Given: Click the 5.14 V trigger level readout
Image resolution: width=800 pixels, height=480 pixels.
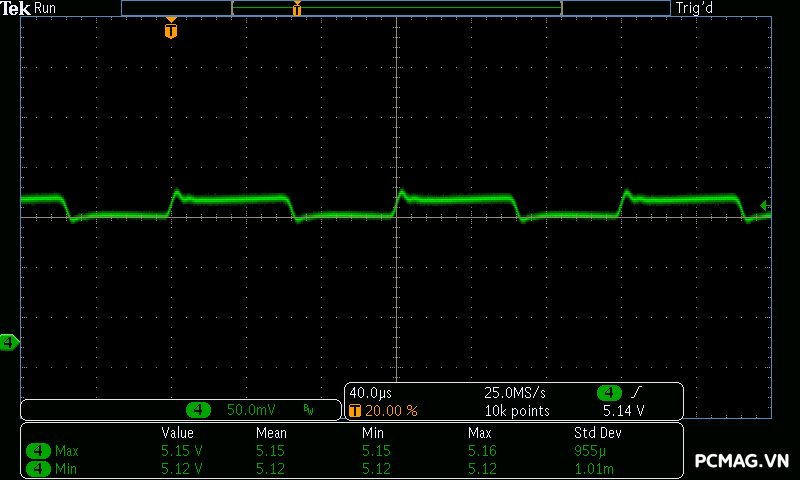Looking at the screenshot, I should click(623, 411).
